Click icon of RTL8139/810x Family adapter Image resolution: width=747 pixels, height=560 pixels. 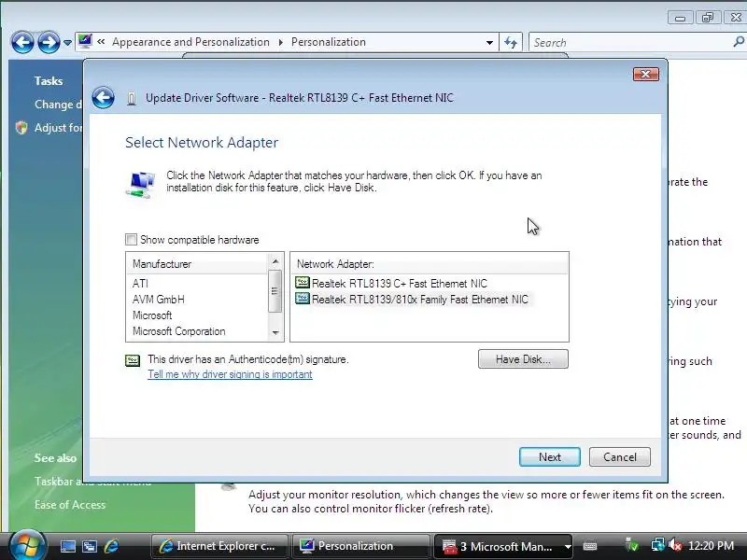(x=302, y=299)
